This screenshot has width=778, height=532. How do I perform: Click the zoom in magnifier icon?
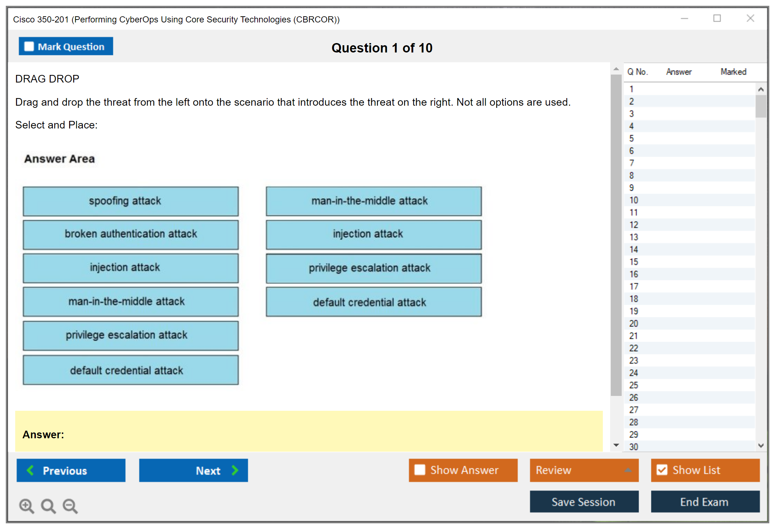(26, 505)
